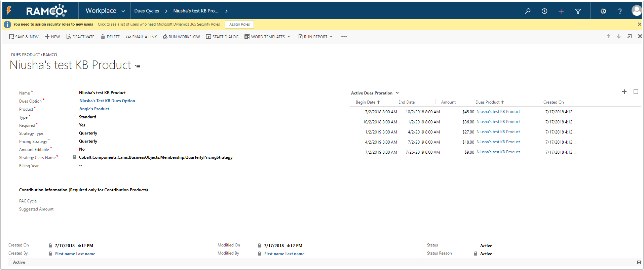Open the settings gear icon
644x270 pixels.
point(603,11)
